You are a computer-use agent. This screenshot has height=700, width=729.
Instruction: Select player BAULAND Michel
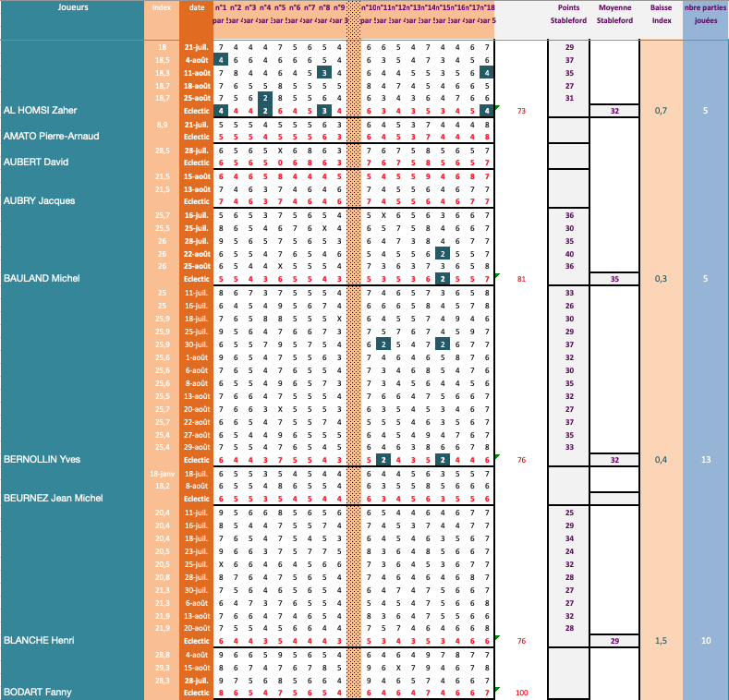[42, 278]
